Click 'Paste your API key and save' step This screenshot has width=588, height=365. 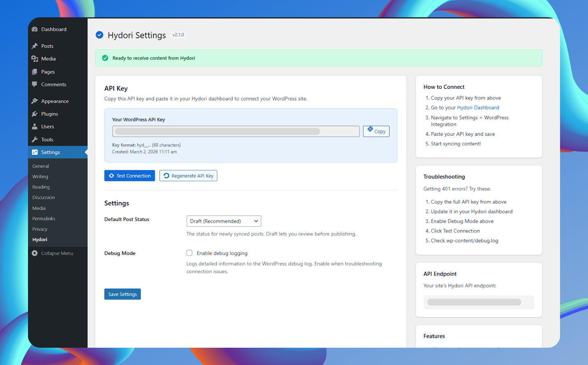pos(463,134)
